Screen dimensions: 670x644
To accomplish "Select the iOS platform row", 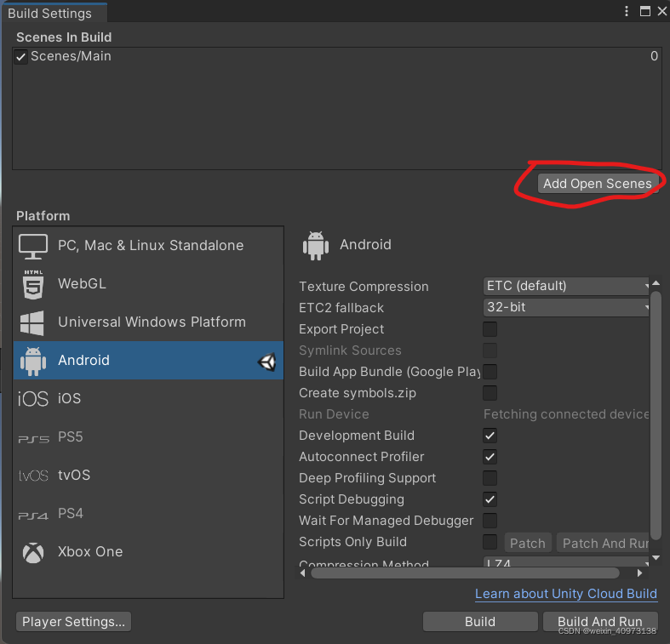I will click(x=148, y=399).
